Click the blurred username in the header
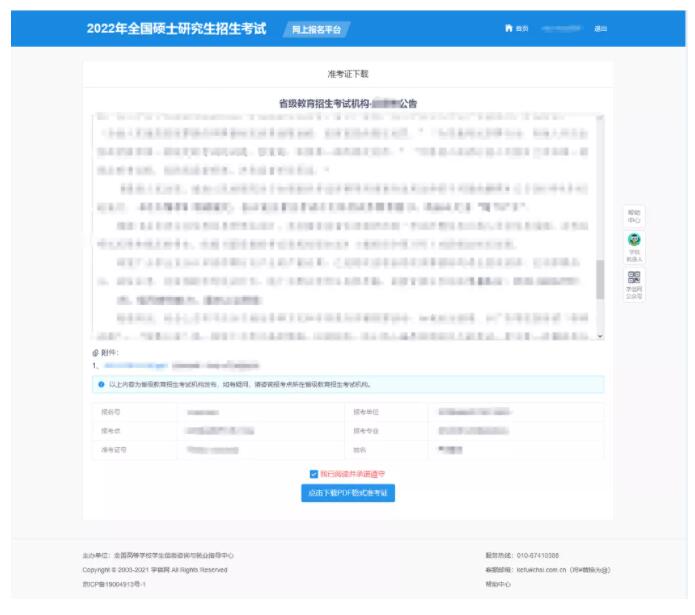The image size is (695, 615). click(x=561, y=28)
